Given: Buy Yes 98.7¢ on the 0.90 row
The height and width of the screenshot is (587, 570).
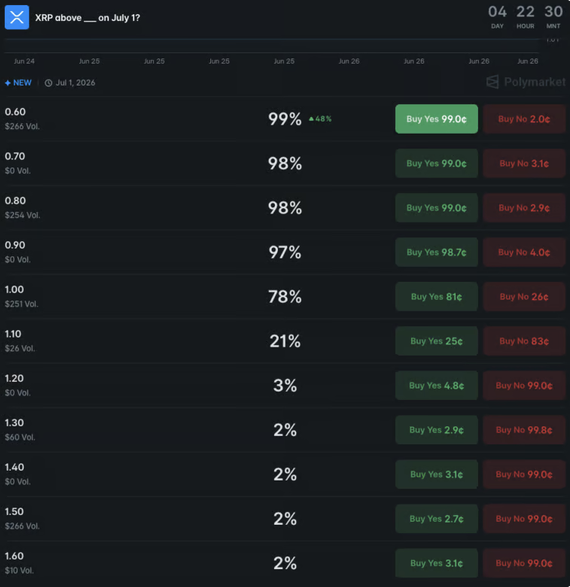Looking at the screenshot, I should [x=436, y=252].
